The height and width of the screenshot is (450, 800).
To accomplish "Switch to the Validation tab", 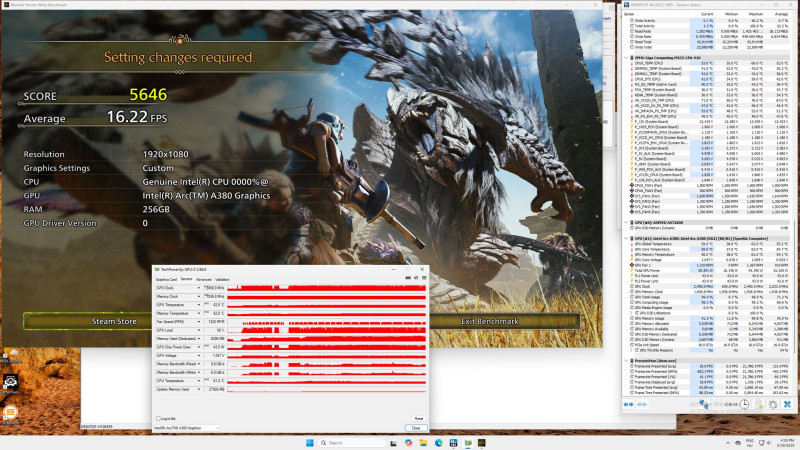I will tap(222, 280).
